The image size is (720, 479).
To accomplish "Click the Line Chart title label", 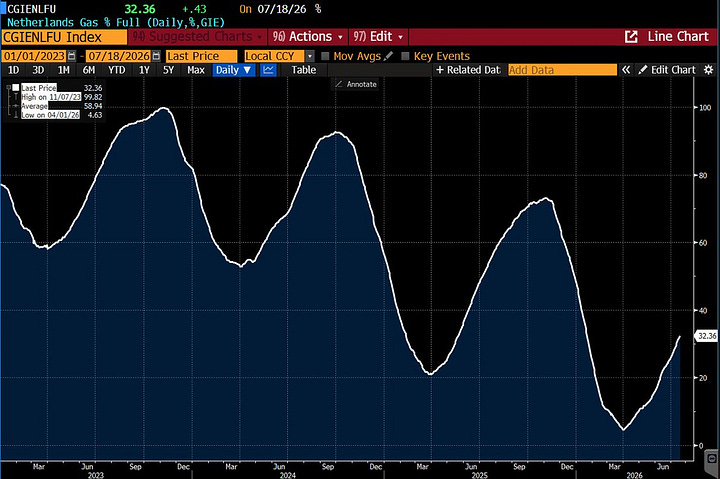I will pos(678,37).
